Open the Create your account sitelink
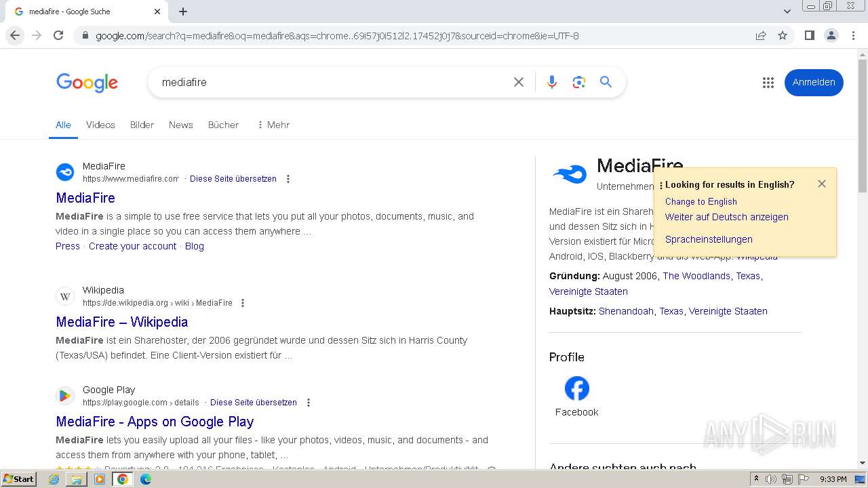 coord(132,246)
